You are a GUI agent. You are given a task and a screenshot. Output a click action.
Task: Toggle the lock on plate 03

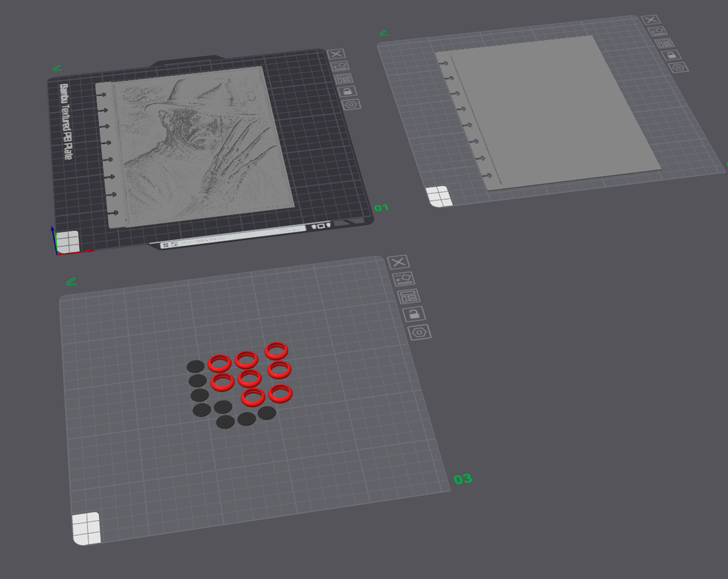(x=414, y=314)
